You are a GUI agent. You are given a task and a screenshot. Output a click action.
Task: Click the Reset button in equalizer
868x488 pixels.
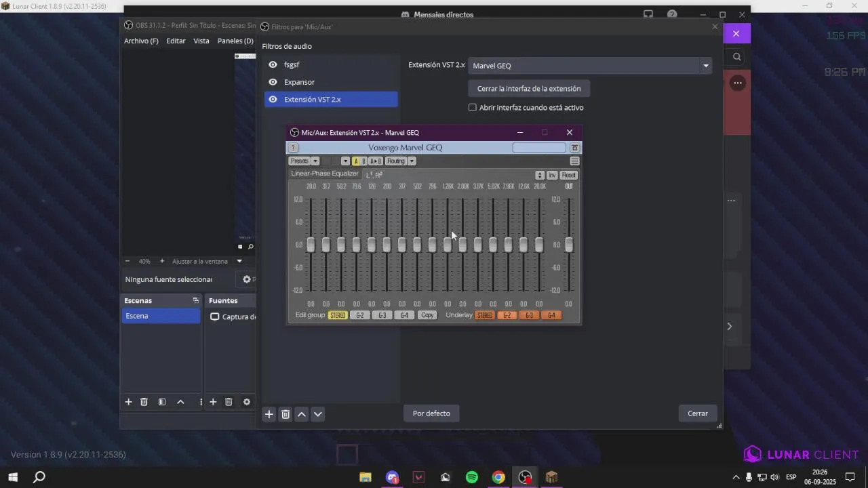point(569,175)
